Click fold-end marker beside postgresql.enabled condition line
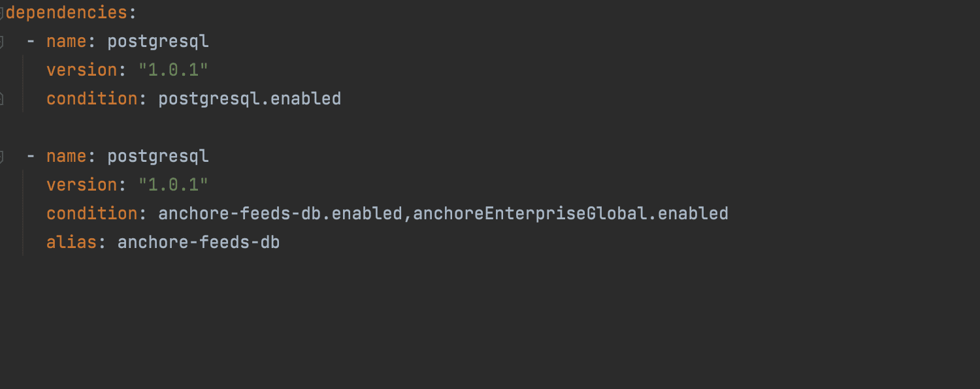The image size is (980, 389). pos(2,99)
